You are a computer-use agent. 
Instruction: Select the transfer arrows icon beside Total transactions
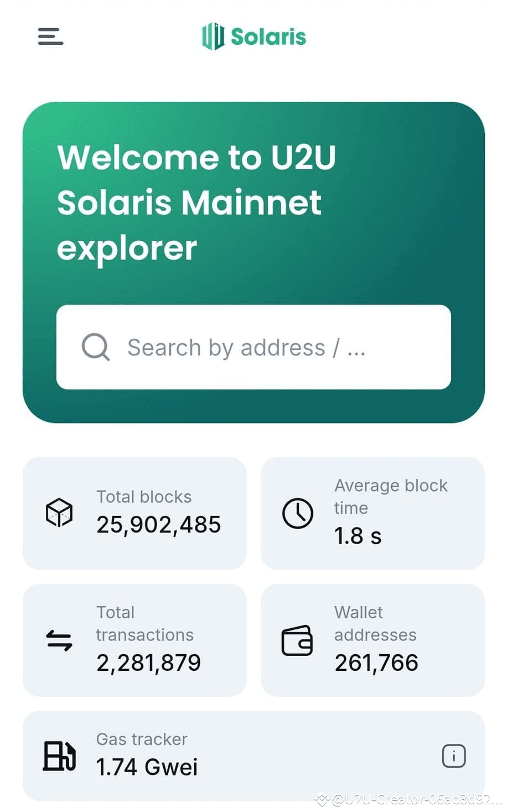[x=59, y=640]
